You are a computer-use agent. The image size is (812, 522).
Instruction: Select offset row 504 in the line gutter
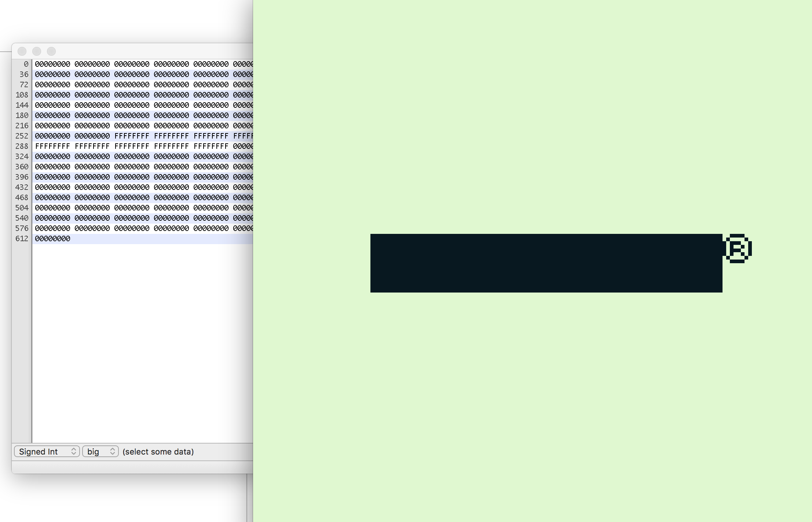click(x=22, y=208)
